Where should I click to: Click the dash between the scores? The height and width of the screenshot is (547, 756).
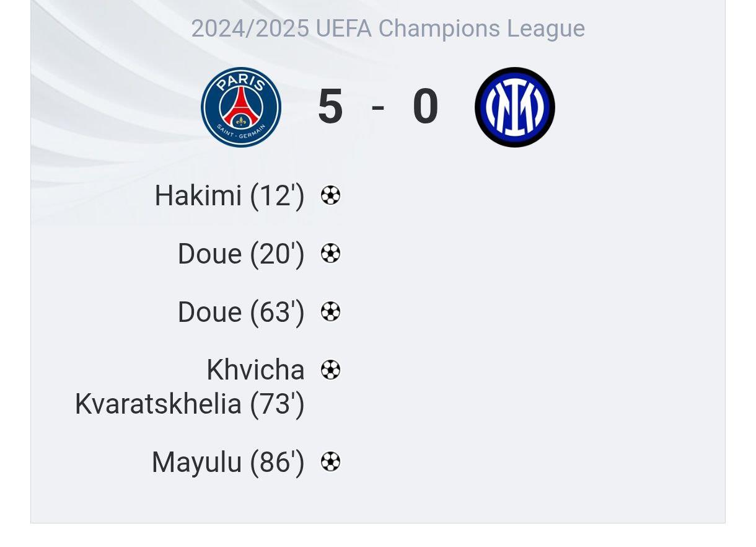(378, 107)
